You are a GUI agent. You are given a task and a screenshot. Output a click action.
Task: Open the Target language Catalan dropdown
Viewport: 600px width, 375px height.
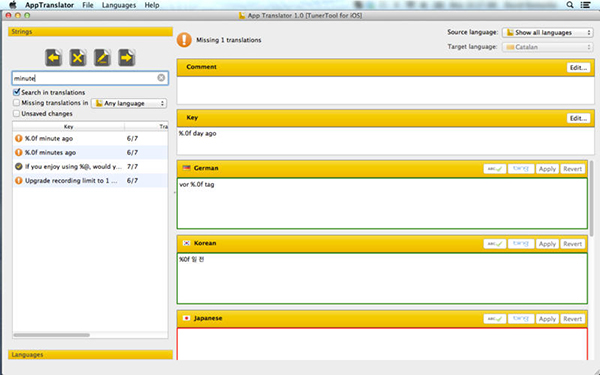point(548,47)
